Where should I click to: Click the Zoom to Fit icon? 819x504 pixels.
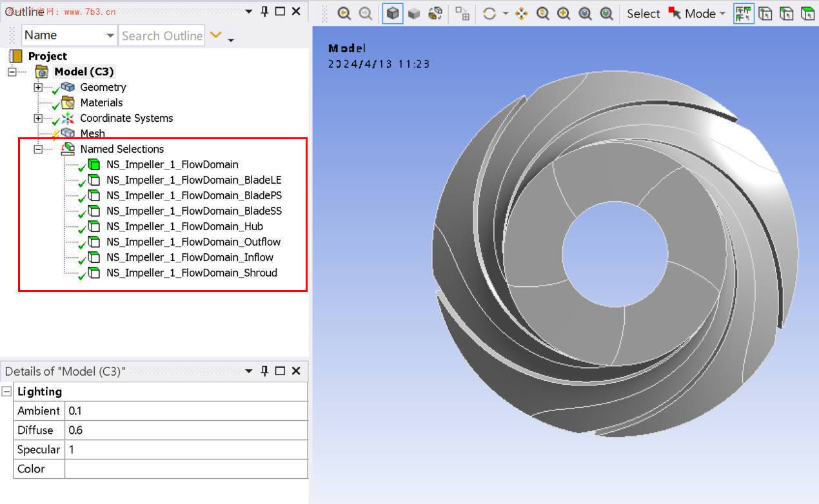[585, 14]
